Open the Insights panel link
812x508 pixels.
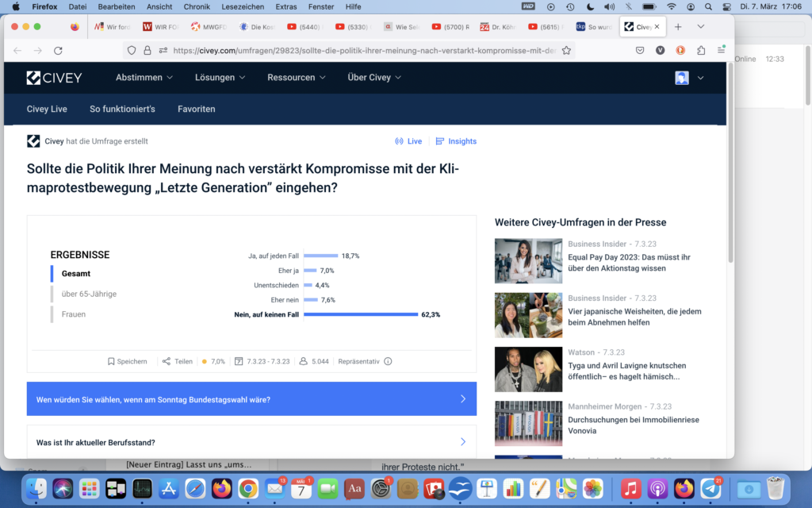click(456, 141)
